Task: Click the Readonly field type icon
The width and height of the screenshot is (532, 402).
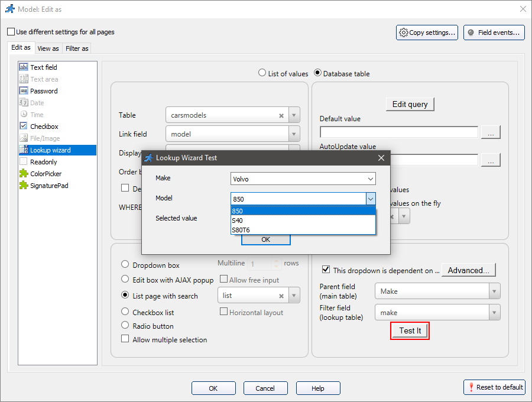Action: point(22,161)
